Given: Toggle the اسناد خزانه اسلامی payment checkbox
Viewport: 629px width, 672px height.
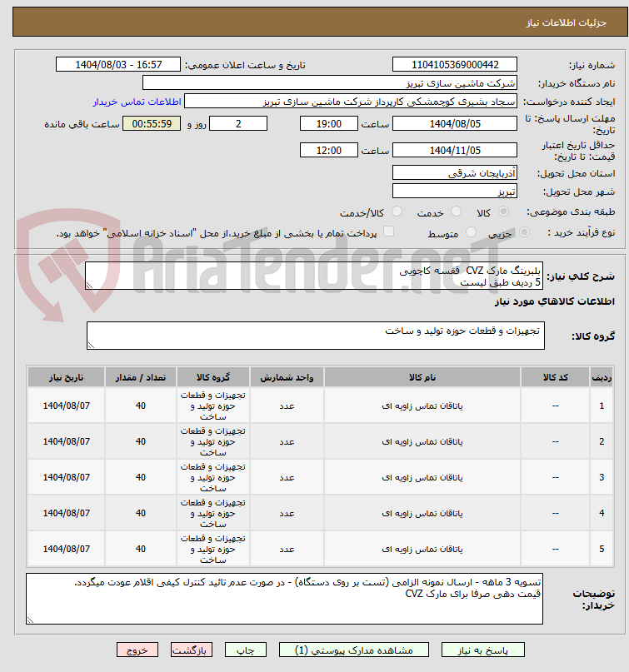Looking at the screenshot, I should (388, 231).
